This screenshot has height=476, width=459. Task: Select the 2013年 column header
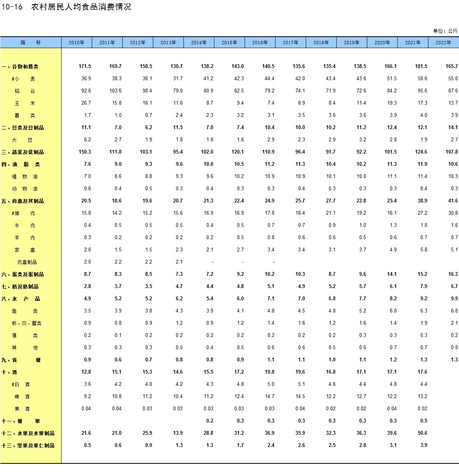pyautogui.click(x=168, y=42)
